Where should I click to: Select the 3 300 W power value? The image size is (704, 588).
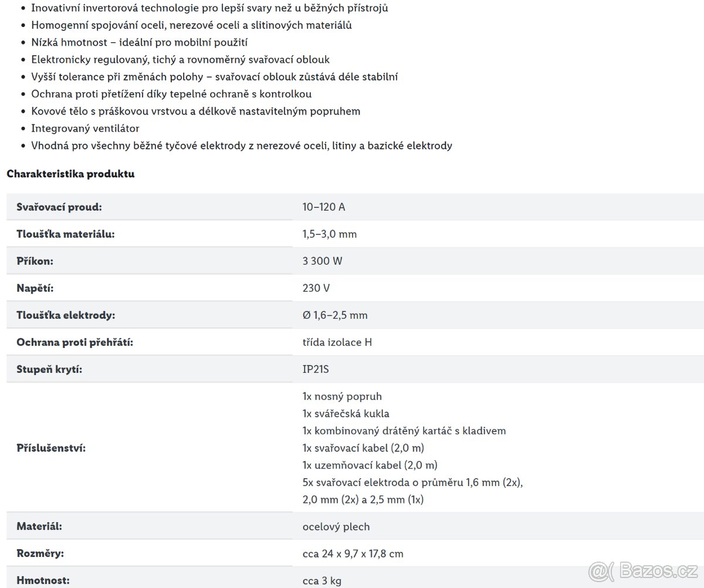click(323, 261)
